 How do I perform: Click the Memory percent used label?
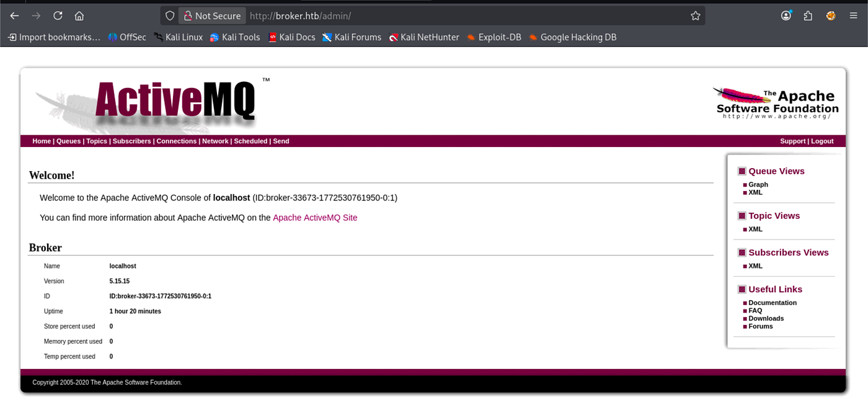(x=73, y=342)
